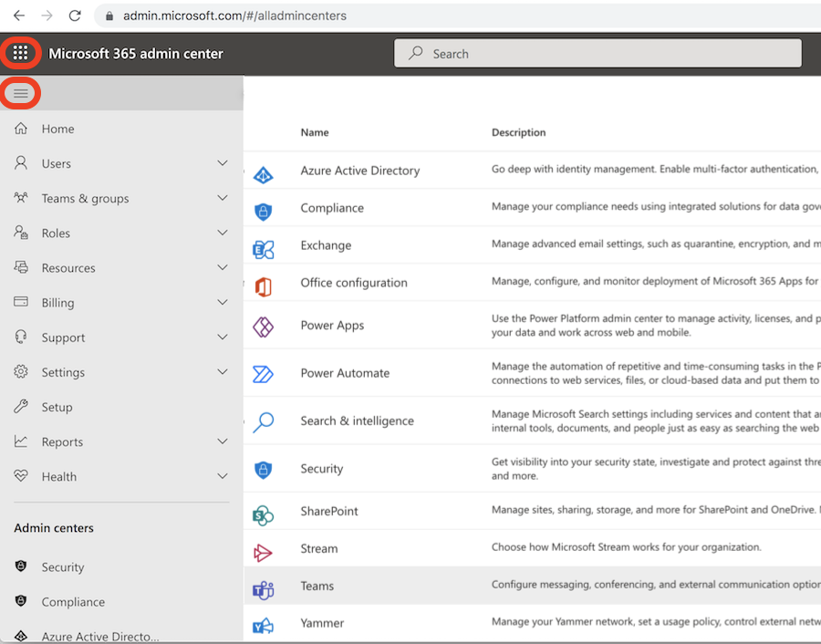821x644 pixels.
Task: Expand the Users navigation section
Action: pyautogui.click(x=222, y=162)
